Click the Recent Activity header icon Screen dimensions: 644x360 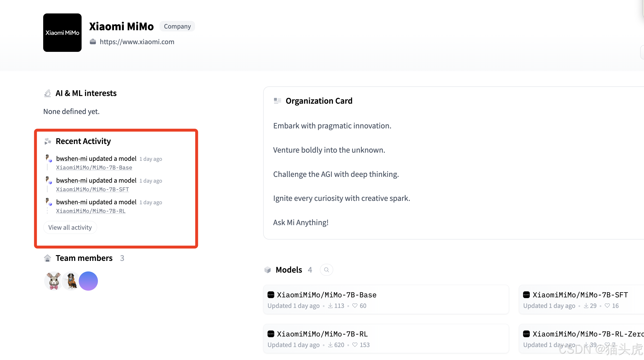tap(48, 141)
